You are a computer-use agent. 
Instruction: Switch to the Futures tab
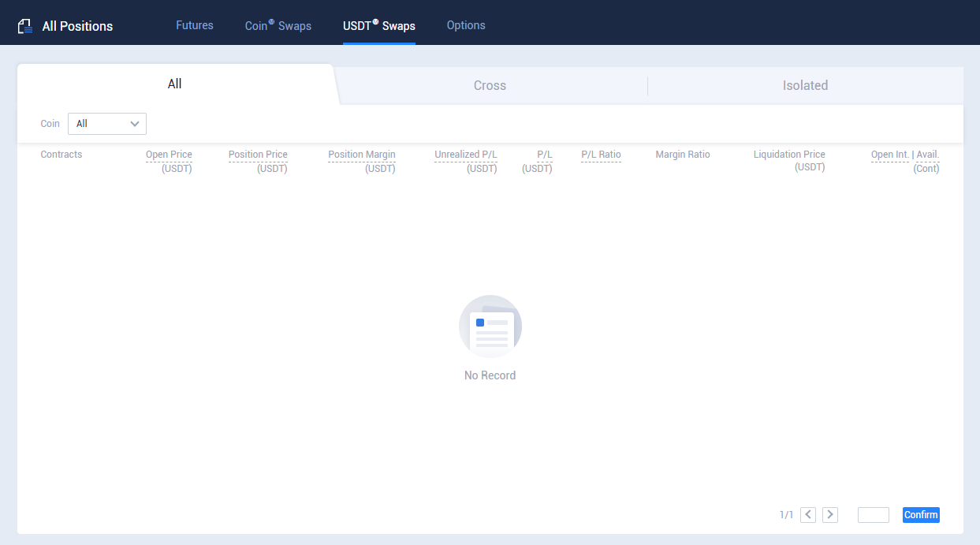click(194, 25)
